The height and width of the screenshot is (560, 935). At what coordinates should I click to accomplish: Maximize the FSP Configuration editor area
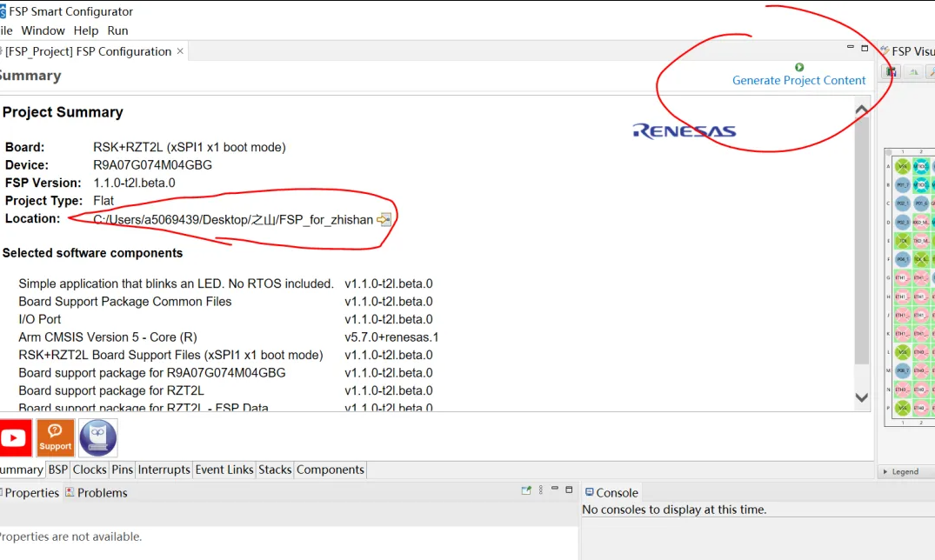865,49
